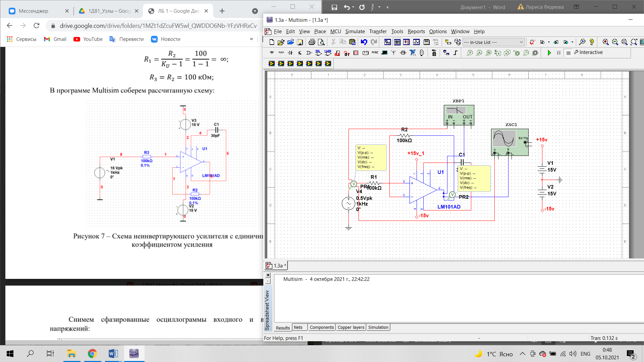Place RF component antenna icon
The width and height of the screenshot is (644, 362).
[x=393, y=53]
